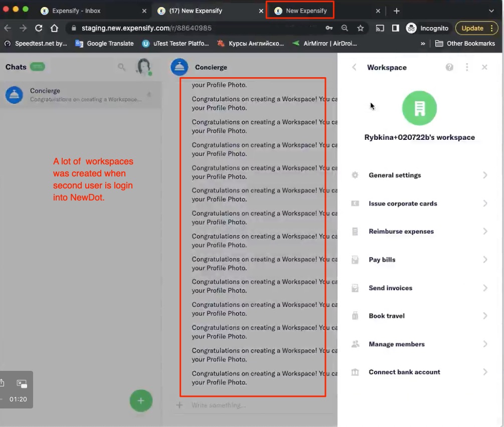Open AirMirror | AirDroid bookmark
The image size is (504, 427).
tap(324, 44)
